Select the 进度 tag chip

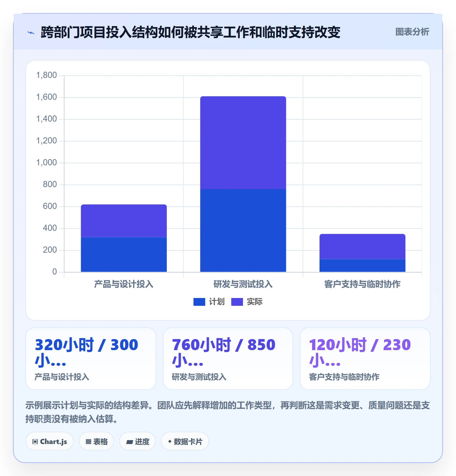tap(137, 441)
